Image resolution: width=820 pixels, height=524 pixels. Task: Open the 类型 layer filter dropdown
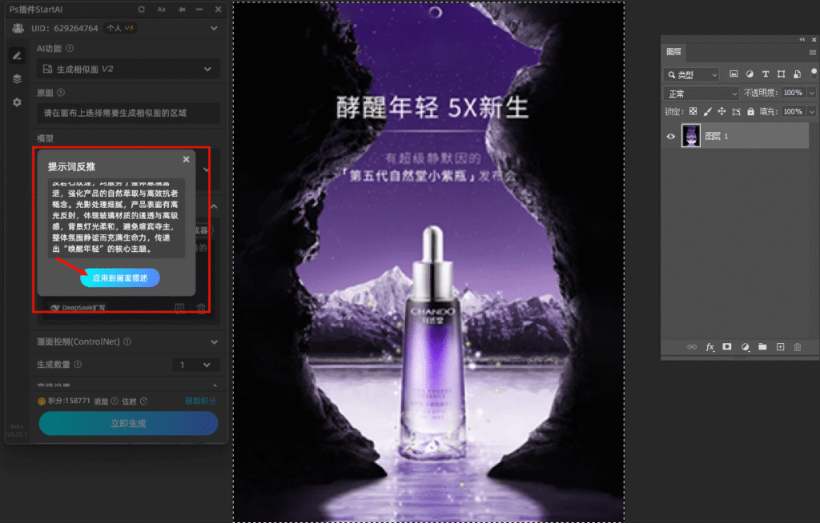point(691,75)
